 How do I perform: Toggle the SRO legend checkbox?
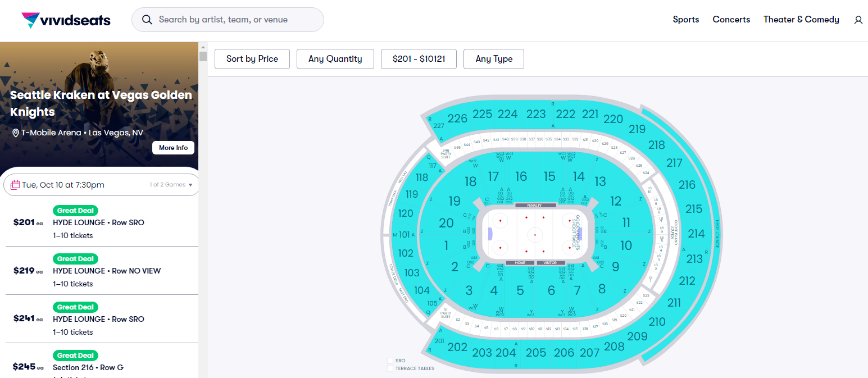coord(390,361)
